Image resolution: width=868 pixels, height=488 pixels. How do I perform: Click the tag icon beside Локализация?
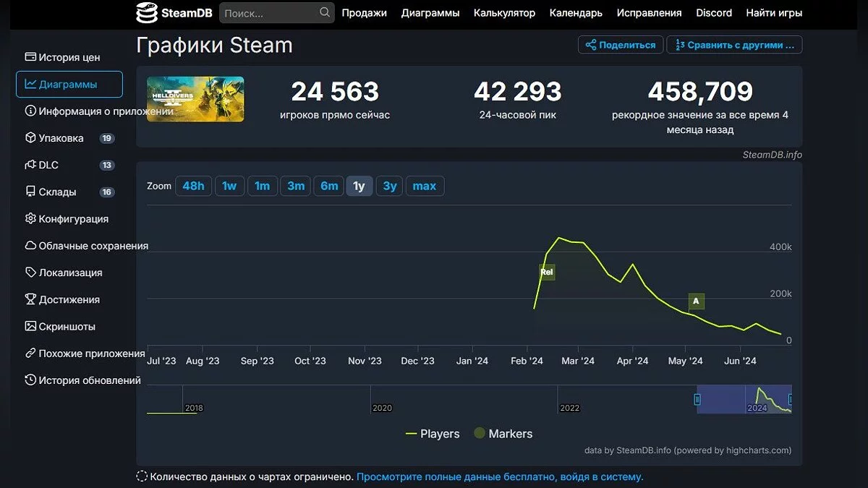pos(30,273)
